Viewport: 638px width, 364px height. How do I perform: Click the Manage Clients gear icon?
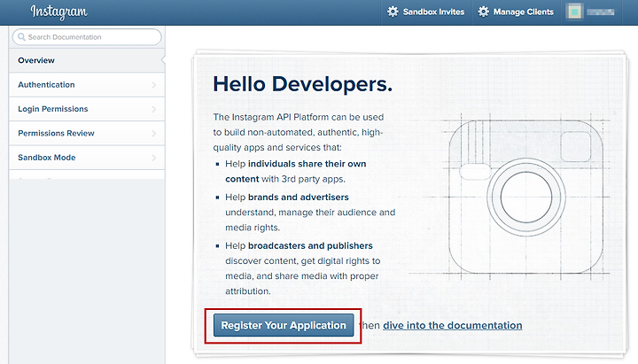point(484,12)
